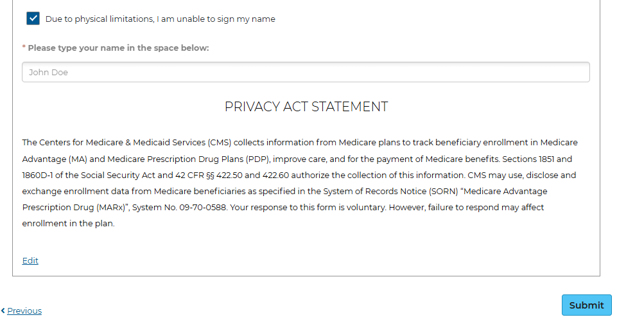Image resolution: width=644 pixels, height=333 pixels.
Task: Click the '(MA)' abbreviation text
Action: [78, 159]
